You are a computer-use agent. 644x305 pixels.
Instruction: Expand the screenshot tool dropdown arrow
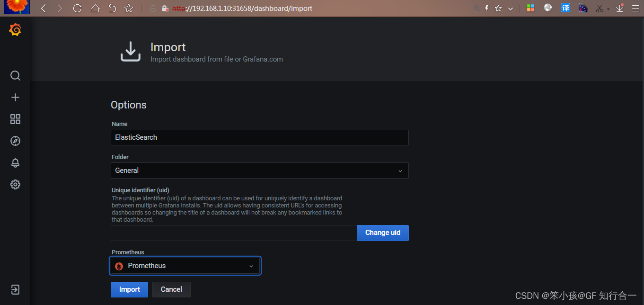(608, 9)
